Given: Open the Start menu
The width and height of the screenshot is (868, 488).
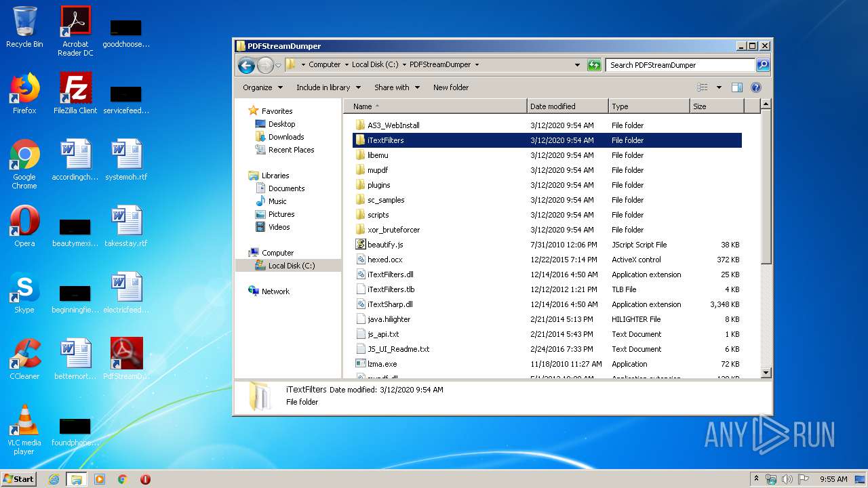Looking at the screenshot, I should tap(19, 479).
